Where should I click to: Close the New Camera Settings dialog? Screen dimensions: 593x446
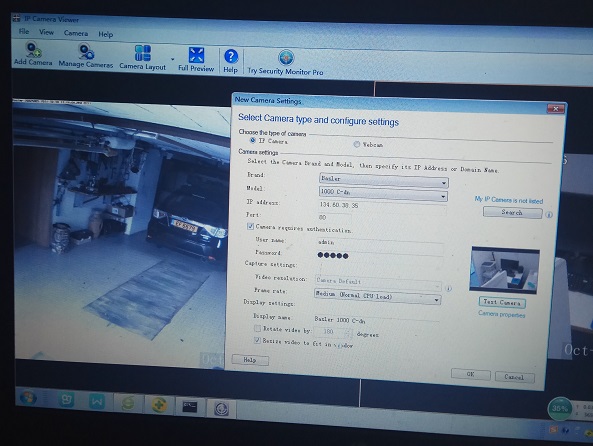pos(556,109)
